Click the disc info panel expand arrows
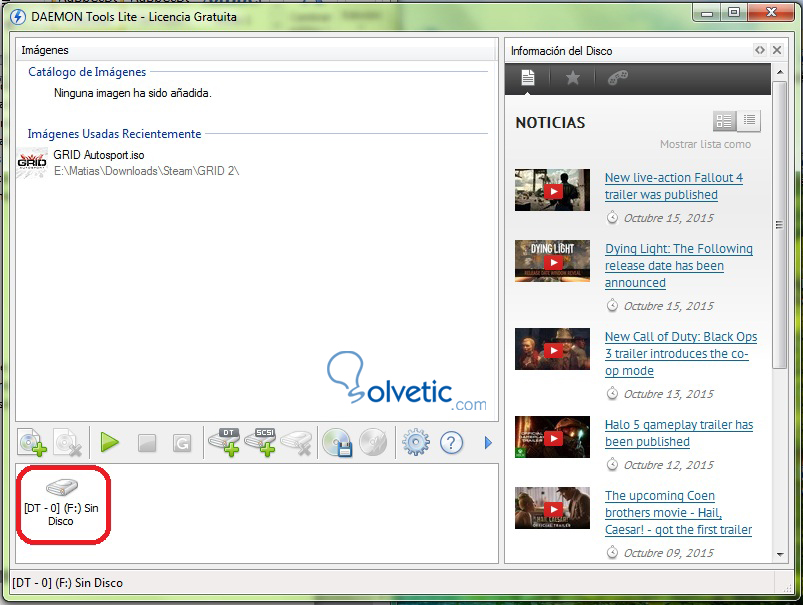 click(x=760, y=50)
